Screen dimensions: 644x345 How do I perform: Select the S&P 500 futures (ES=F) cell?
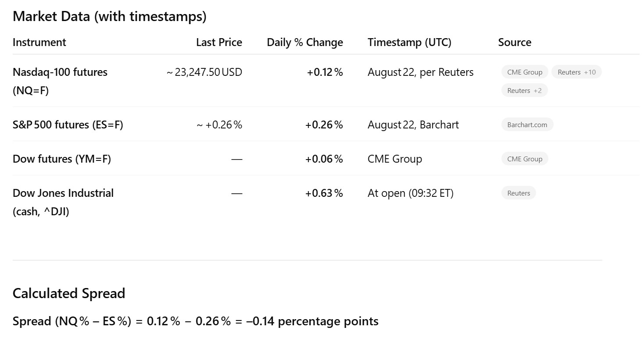coord(68,125)
